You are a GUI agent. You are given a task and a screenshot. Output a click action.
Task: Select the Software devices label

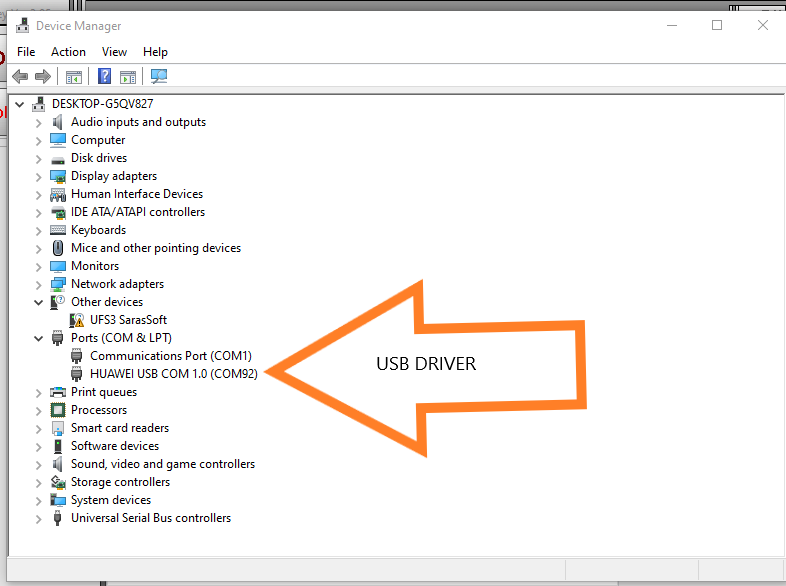point(115,446)
